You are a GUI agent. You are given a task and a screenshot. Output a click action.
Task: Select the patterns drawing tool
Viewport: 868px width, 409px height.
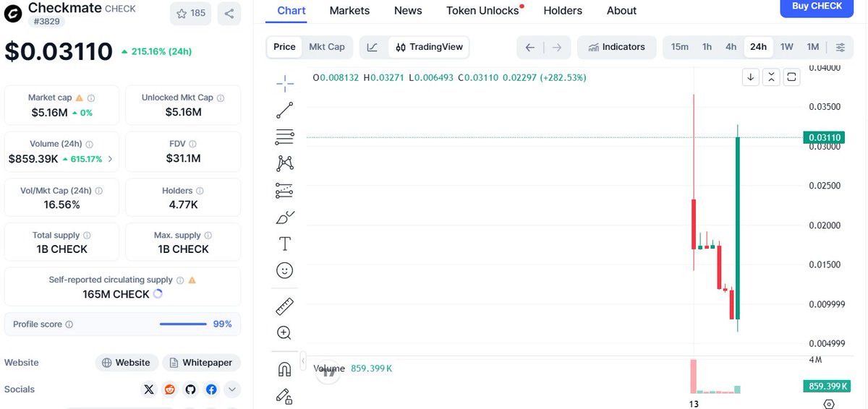click(285, 163)
